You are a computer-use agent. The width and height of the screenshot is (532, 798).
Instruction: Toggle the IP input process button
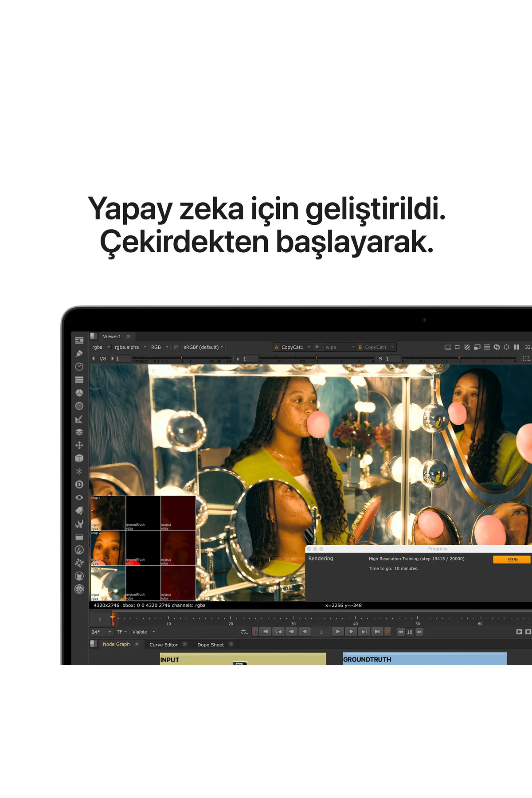176,347
